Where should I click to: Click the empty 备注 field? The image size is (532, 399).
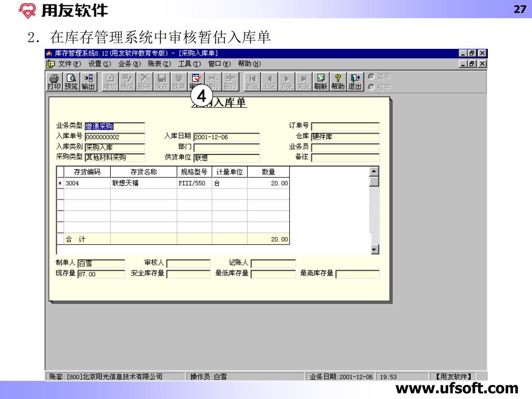click(345, 158)
